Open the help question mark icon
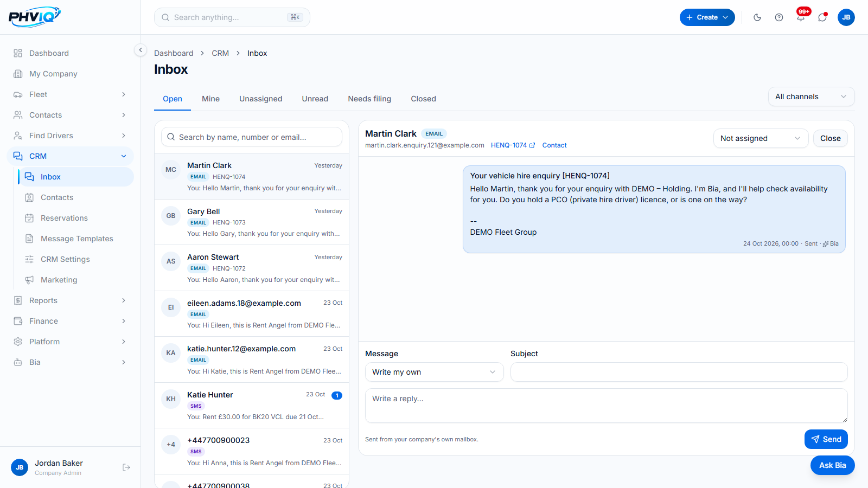Image resolution: width=868 pixels, height=488 pixels. (779, 17)
